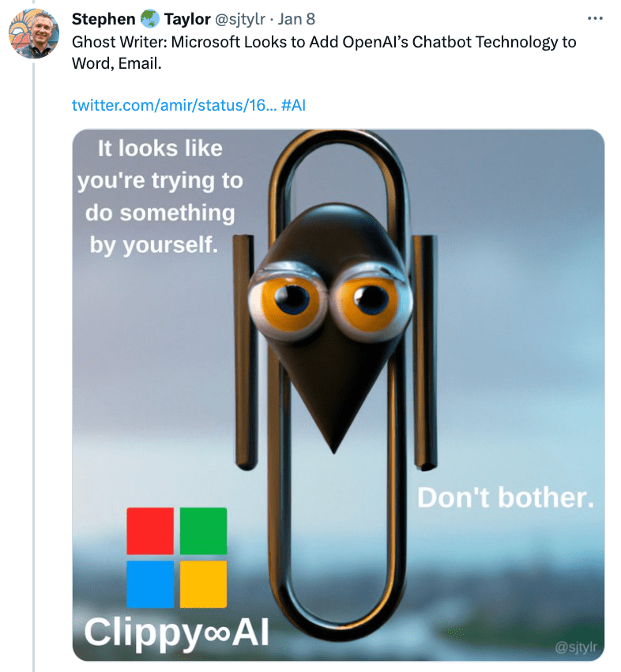
Task: Click the yellow square of Microsoft logo
Action: [x=203, y=583]
